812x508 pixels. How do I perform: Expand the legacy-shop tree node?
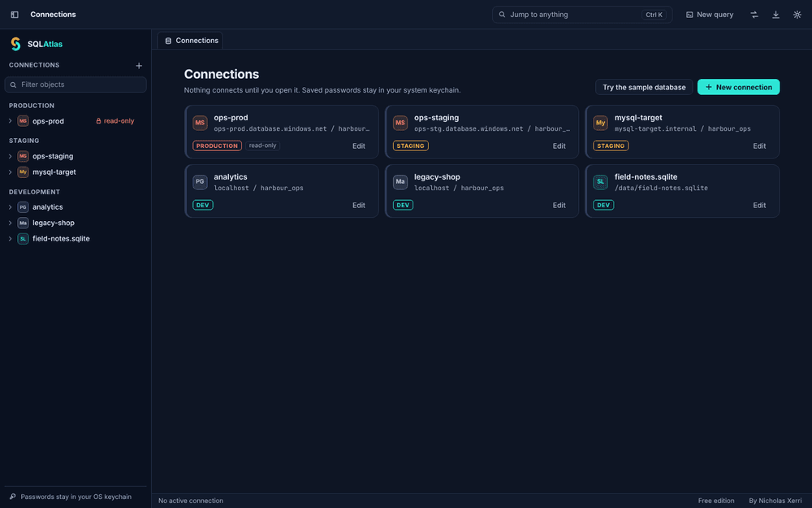coord(11,223)
